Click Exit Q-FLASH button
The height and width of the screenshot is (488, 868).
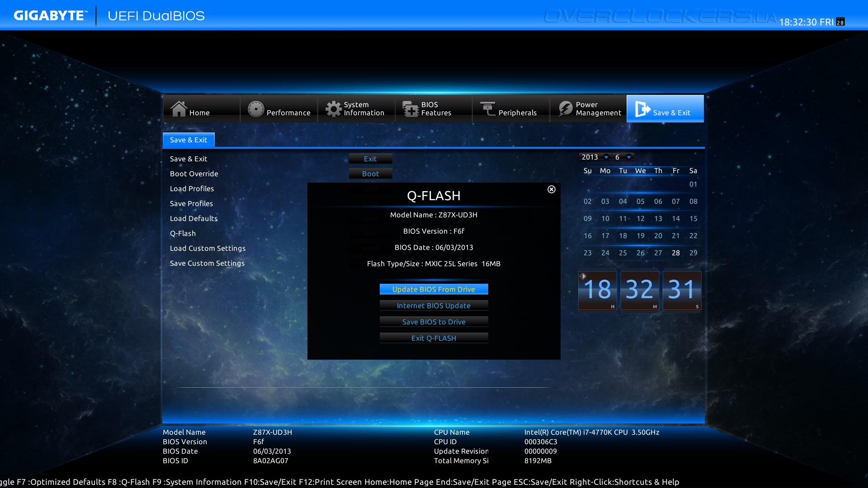(434, 338)
